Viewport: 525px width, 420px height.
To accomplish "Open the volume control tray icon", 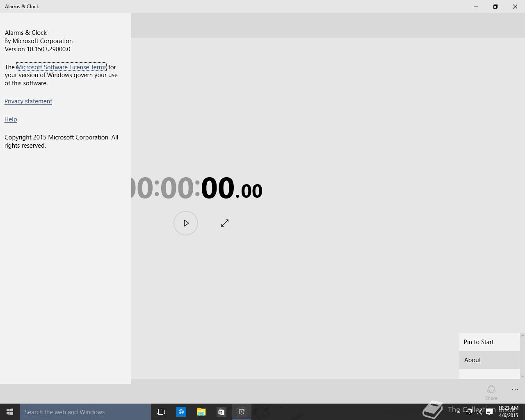I will click(x=479, y=412).
